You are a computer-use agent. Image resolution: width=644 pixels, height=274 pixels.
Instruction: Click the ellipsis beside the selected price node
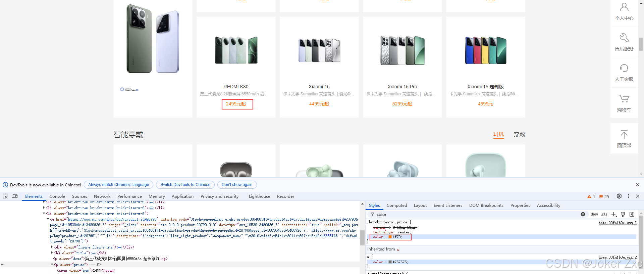[x=3, y=264]
